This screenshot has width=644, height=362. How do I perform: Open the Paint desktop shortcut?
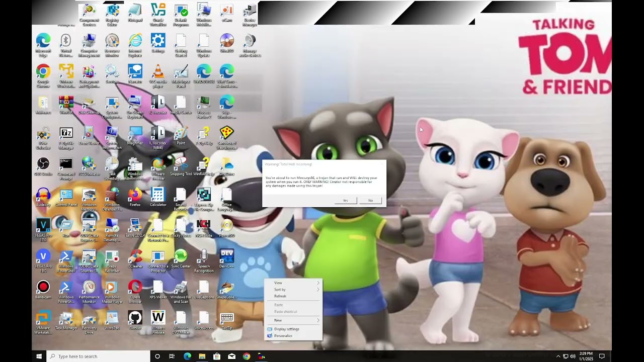181,136
